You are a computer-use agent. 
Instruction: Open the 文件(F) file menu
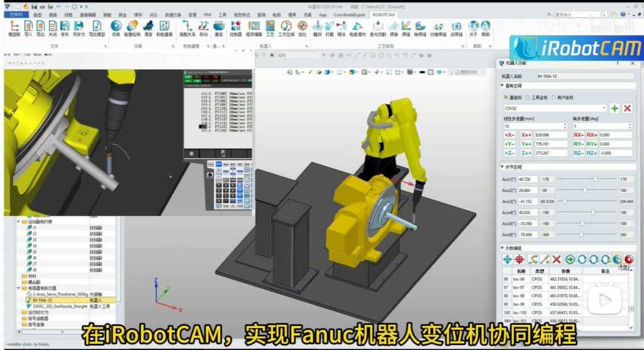(16, 14)
